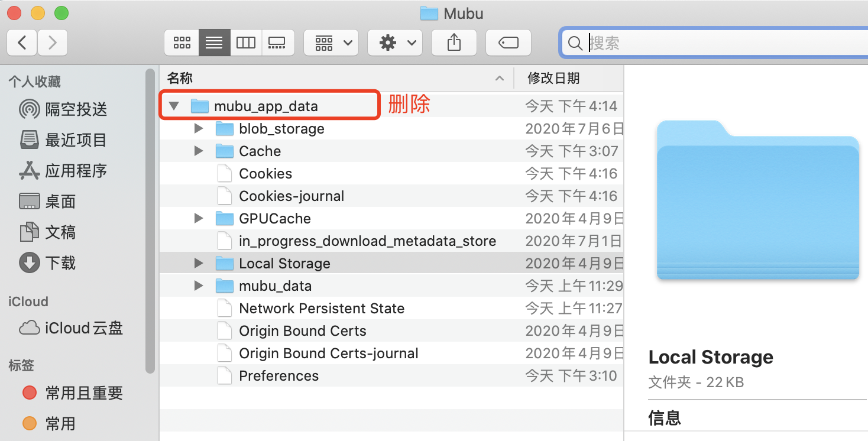Sort by 名称 column header
The width and height of the screenshot is (868, 441).
(336, 78)
